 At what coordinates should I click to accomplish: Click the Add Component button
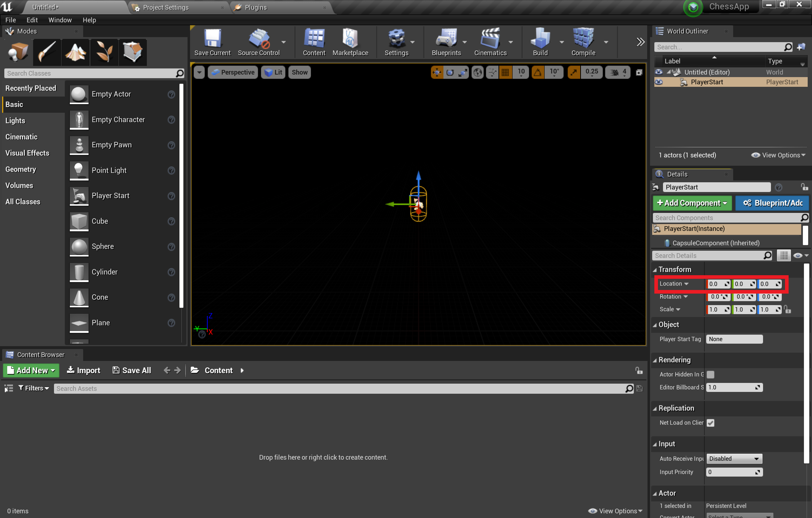(x=691, y=202)
